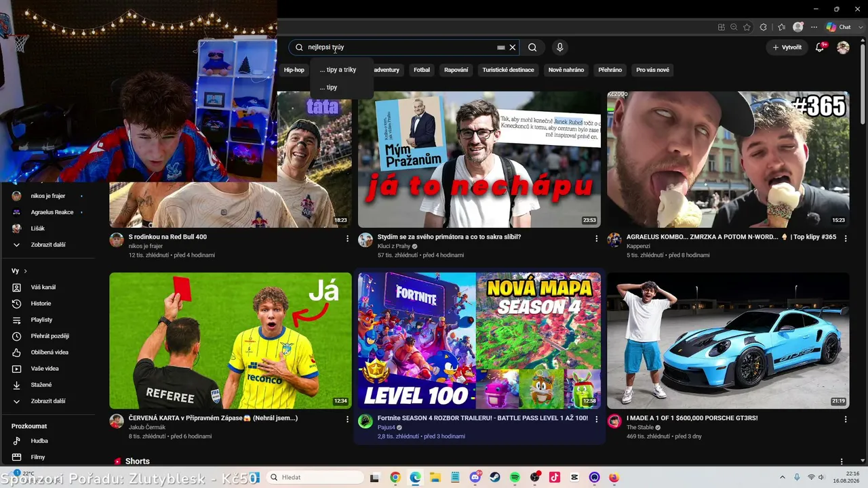Play the red card referee video thumbnail
The height and width of the screenshot is (488, 868).
(231, 340)
